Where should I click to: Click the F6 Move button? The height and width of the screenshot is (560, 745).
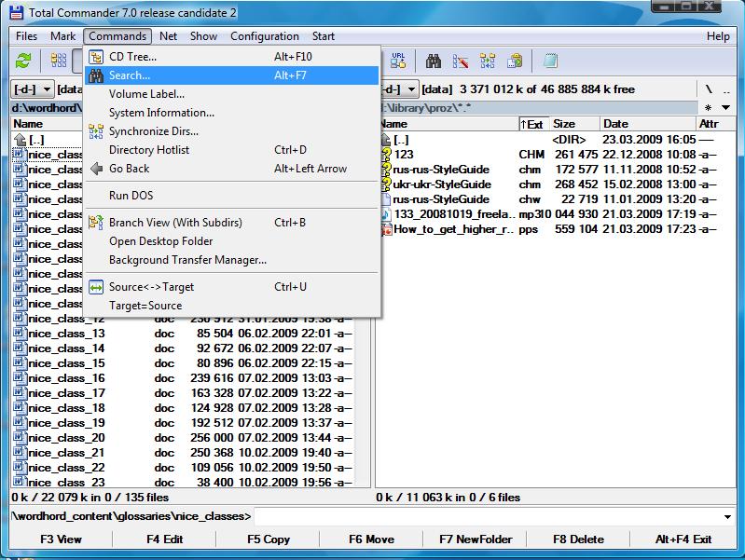(371, 540)
